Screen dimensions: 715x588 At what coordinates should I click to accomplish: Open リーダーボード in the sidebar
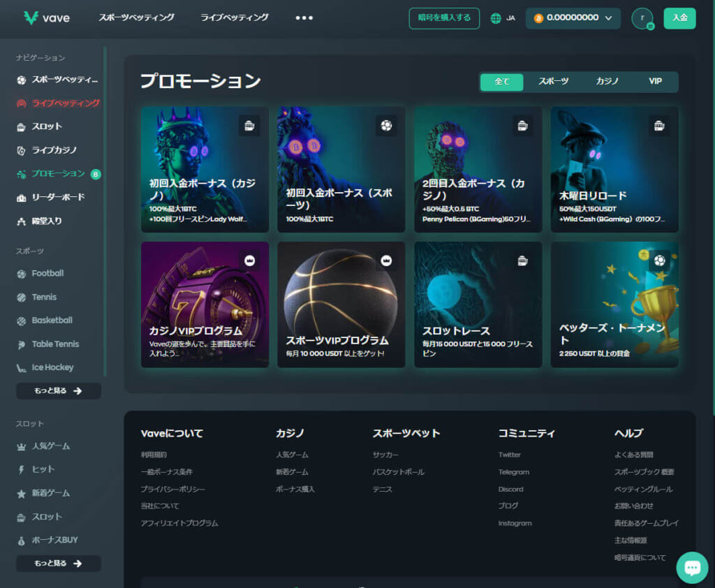pyautogui.click(x=58, y=198)
